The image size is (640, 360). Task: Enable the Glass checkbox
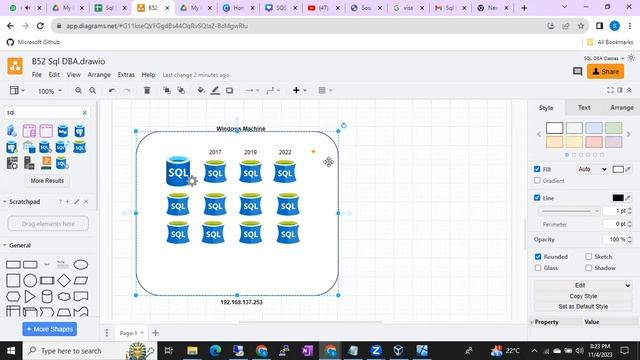point(538,268)
